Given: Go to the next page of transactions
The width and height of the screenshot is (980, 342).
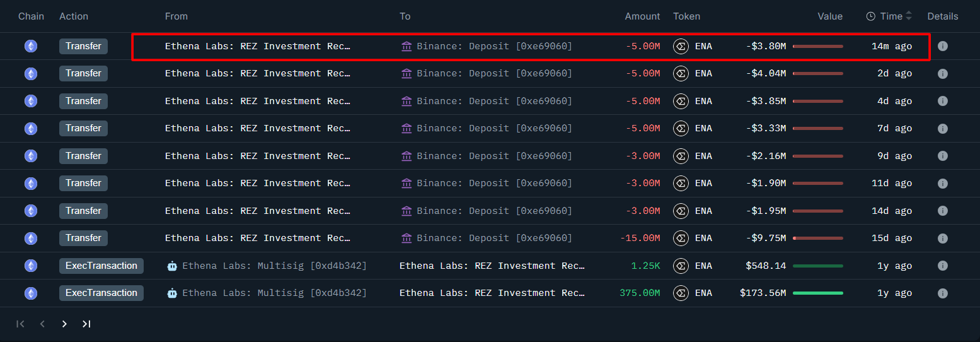Looking at the screenshot, I should pyautogui.click(x=64, y=324).
